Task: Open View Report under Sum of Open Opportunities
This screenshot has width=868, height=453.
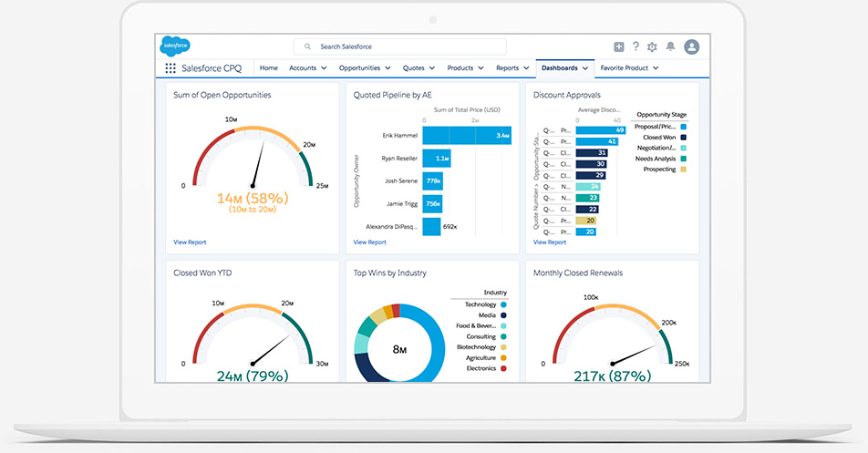Action: coord(190,242)
